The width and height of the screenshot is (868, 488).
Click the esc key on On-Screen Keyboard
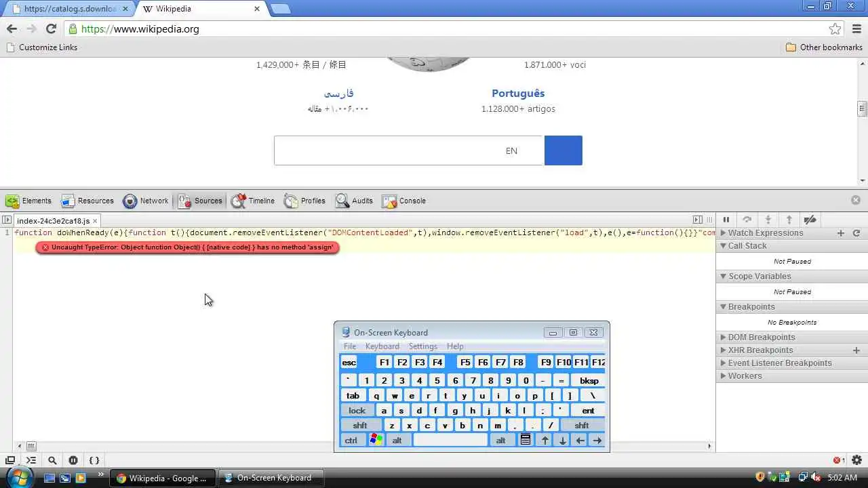tap(349, 363)
